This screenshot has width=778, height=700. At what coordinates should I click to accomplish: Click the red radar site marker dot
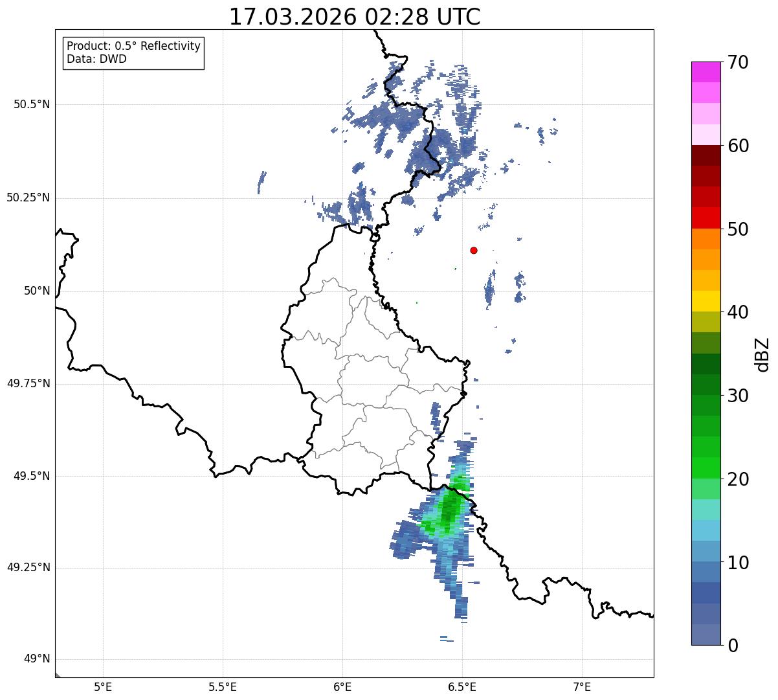click(474, 250)
